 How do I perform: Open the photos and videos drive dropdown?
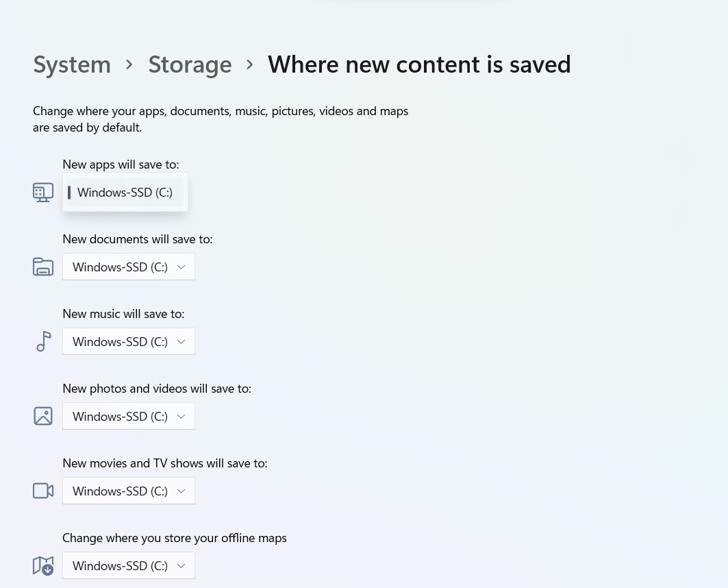[x=129, y=416]
